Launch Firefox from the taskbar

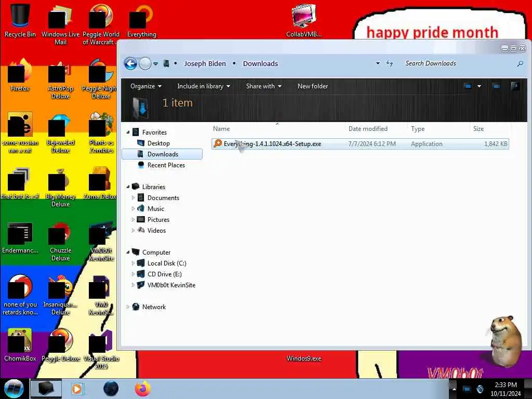142,389
